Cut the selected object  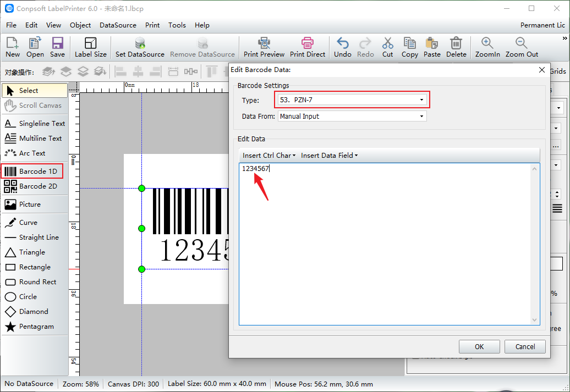coord(387,47)
